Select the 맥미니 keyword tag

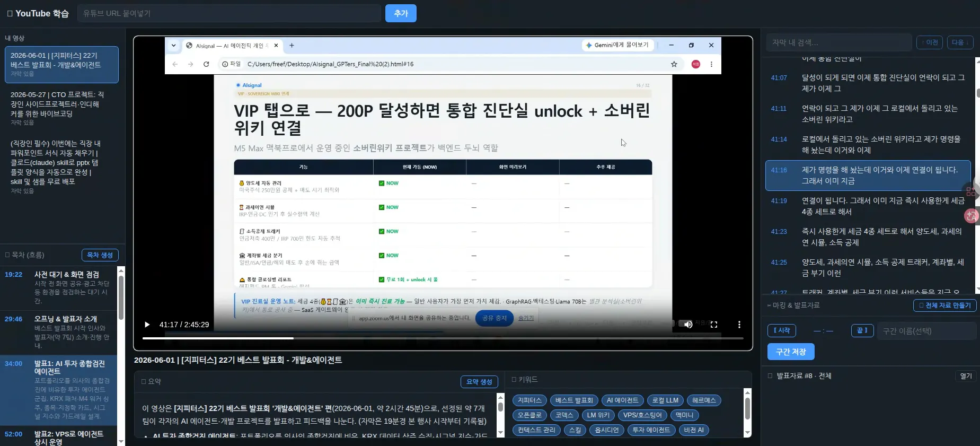coord(684,415)
